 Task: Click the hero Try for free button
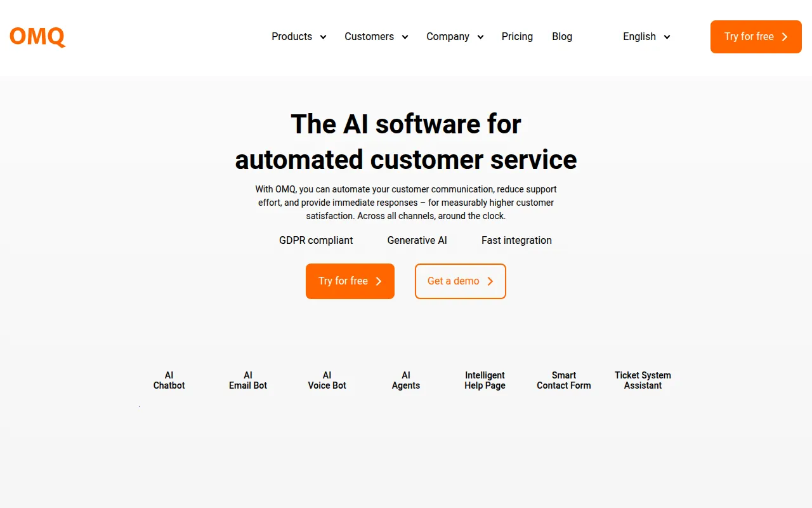pos(350,281)
